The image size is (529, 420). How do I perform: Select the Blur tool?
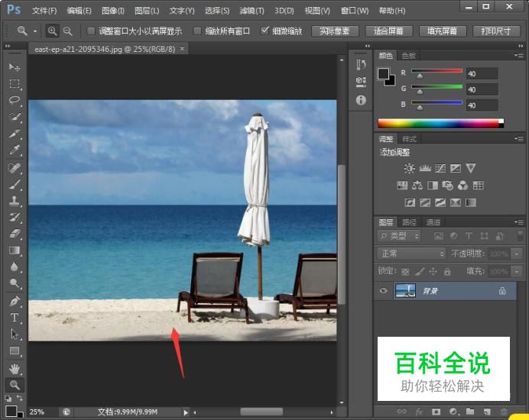click(x=15, y=267)
